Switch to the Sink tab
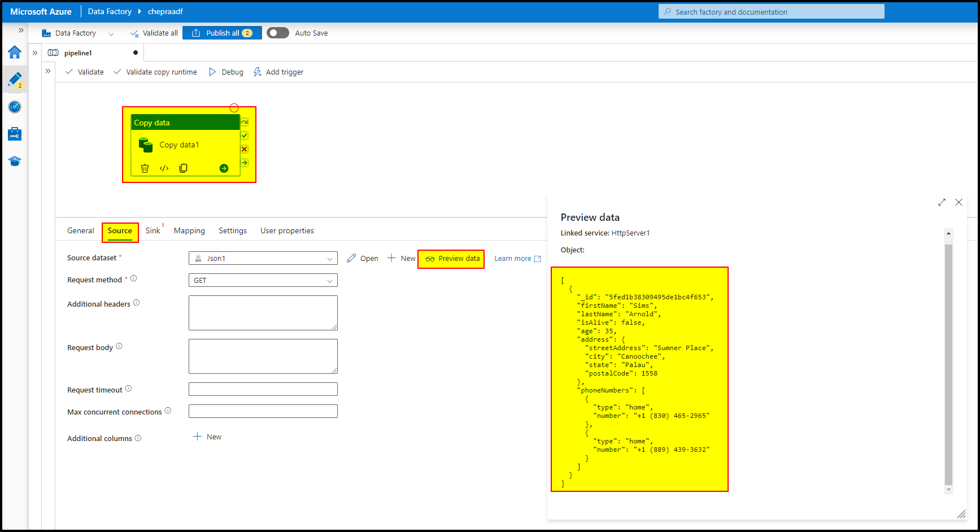The width and height of the screenshot is (980, 532). [x=153, y=230]
